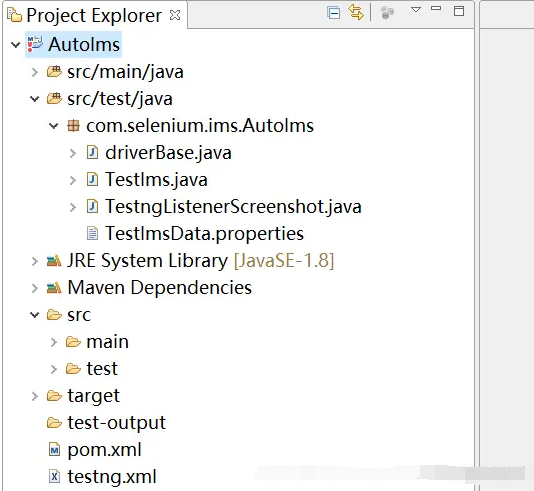Screen dimensions: 534x491
Task: Click the src folder icon
Action: [x=54, y=315]
